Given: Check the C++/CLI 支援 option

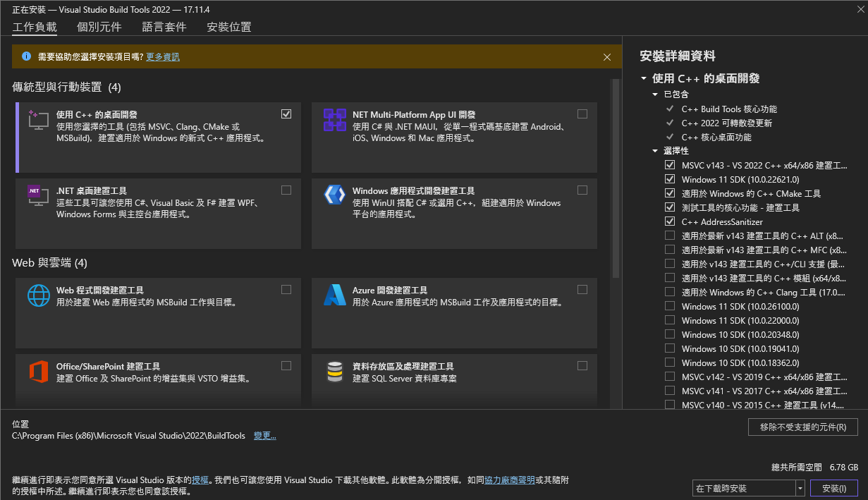Looking at the screenshot, I should pyautogui.click(x=670, y=264).
